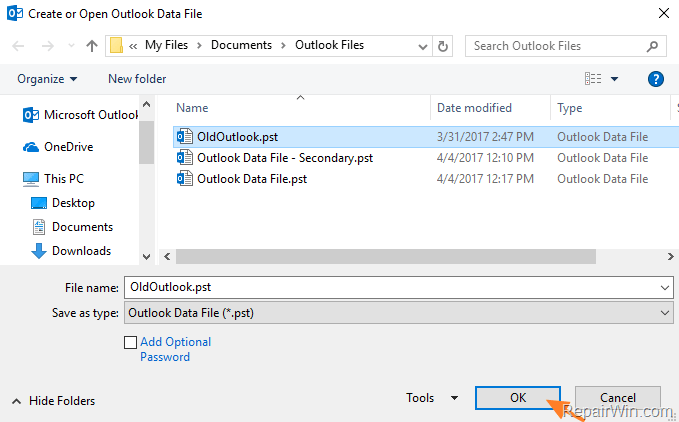Click the search magnifier icon

653,46
